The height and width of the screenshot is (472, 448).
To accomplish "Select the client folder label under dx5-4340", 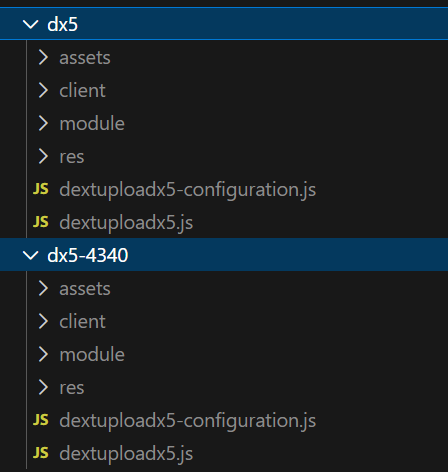I will coord(82,321).
